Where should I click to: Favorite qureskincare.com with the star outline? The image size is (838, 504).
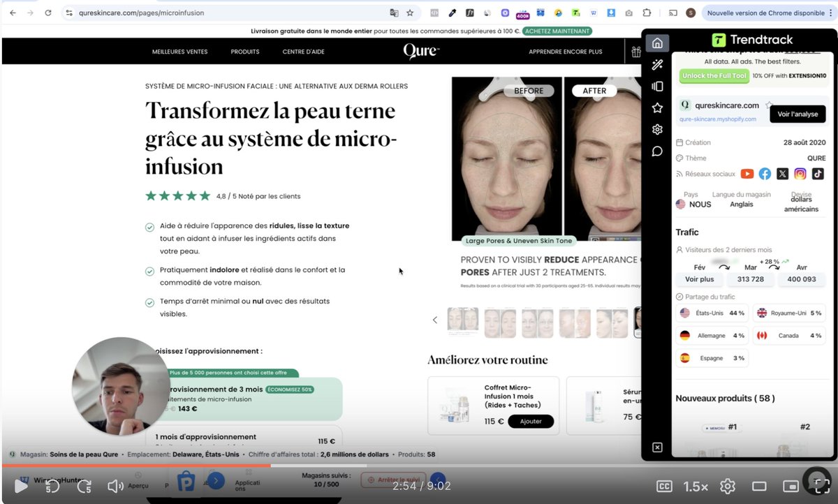click(x=769, y=105)
